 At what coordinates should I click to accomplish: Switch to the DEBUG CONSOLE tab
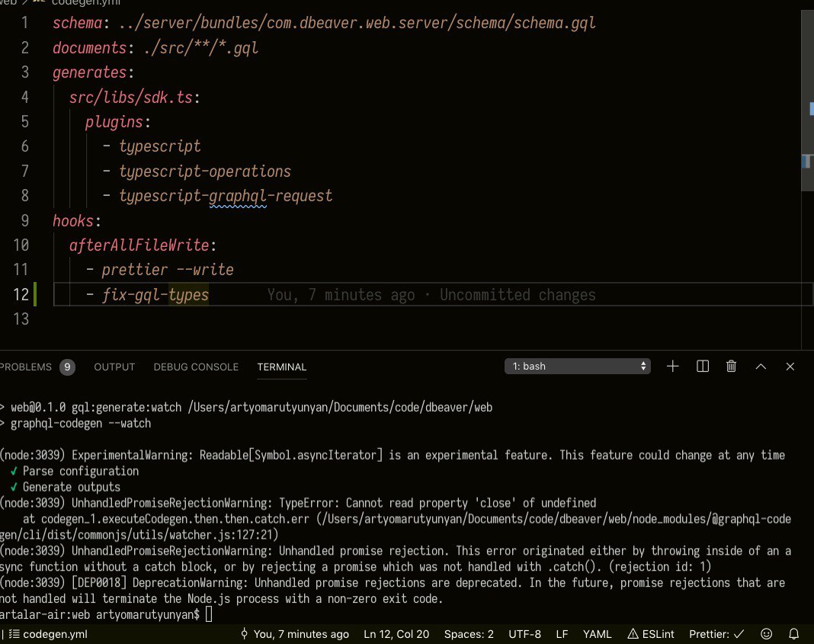tap(196, 367)
